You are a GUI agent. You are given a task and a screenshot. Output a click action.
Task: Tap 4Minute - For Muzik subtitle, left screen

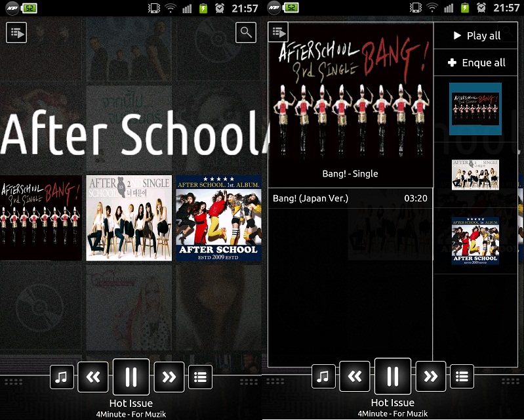coord(131,414)
